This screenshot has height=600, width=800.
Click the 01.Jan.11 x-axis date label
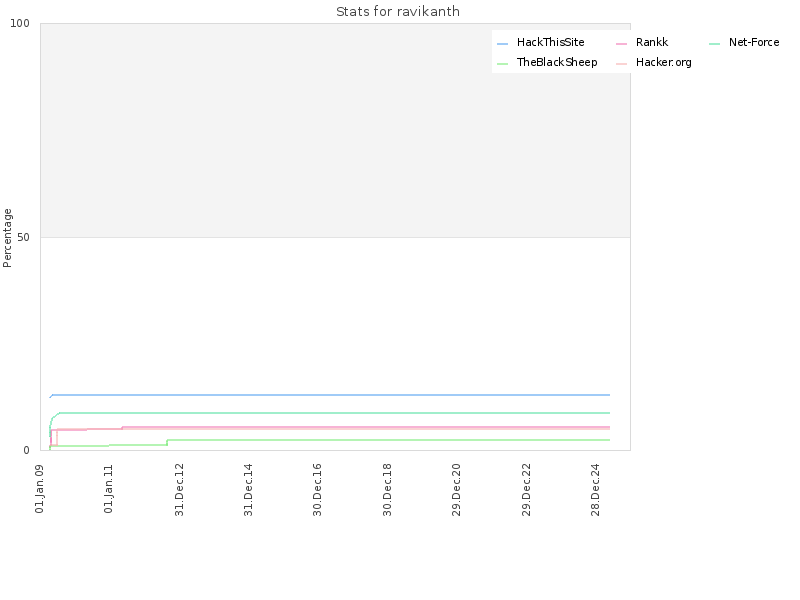tap(108, 489)
